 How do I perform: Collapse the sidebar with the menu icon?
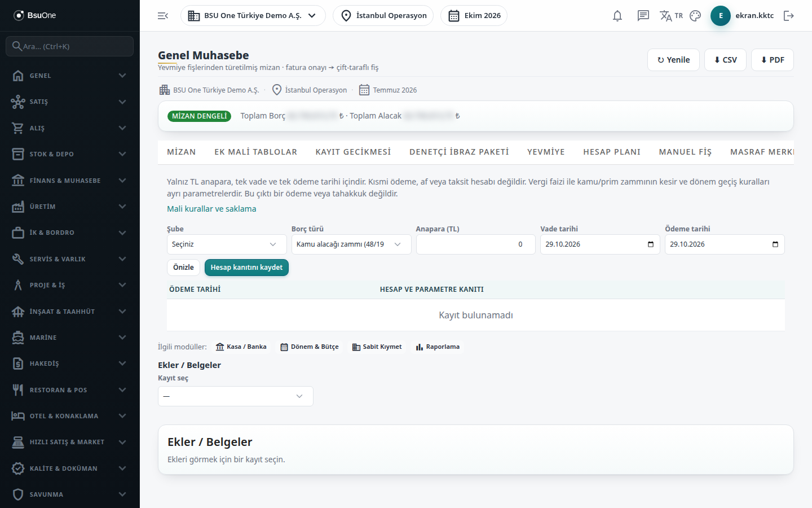point(163,16)
